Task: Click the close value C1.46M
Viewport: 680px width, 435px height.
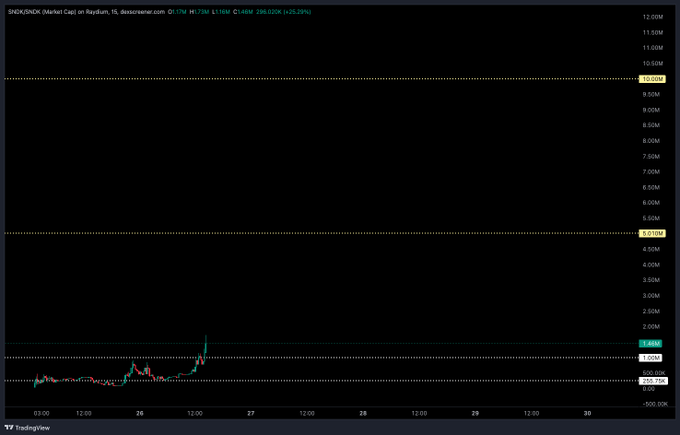Action: pos(243,12)
